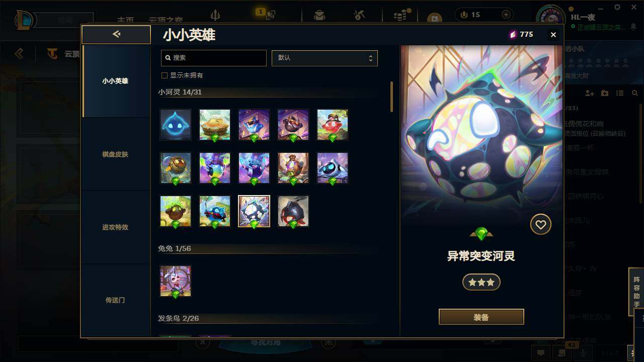Select the bunny little legend icon
The width and height of the screenshot is (644, 362).
pyautogui.click(x=176, y=281)
